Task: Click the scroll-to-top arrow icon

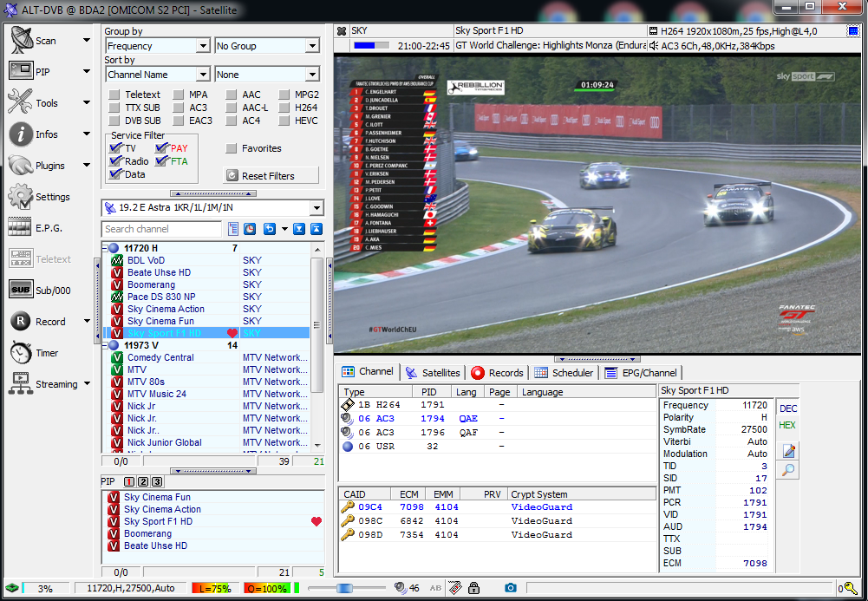Action: click(317, 229)
